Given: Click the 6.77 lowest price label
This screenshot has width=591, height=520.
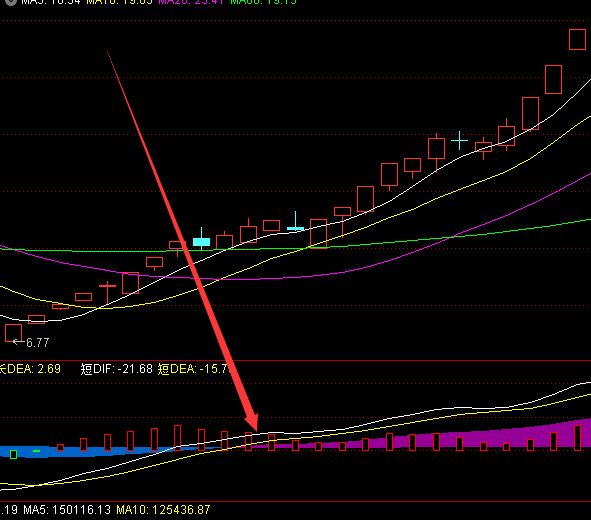Looking at the screenshot, I should click(x=38, y=343).
